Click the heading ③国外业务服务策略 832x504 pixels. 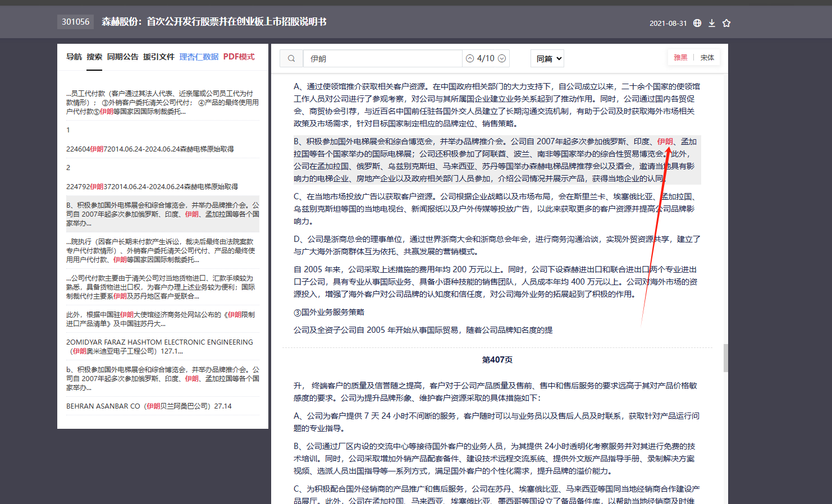pyautogui.click(x=329, y=312)
